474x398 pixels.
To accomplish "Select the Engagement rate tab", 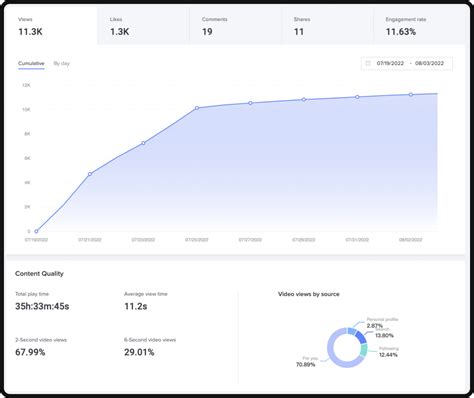I will coord(419,26).
